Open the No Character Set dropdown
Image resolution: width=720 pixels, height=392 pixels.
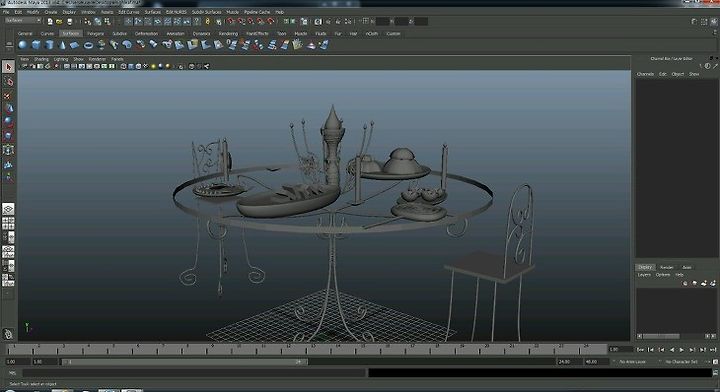pyautogui.click(x=682, y=362)
